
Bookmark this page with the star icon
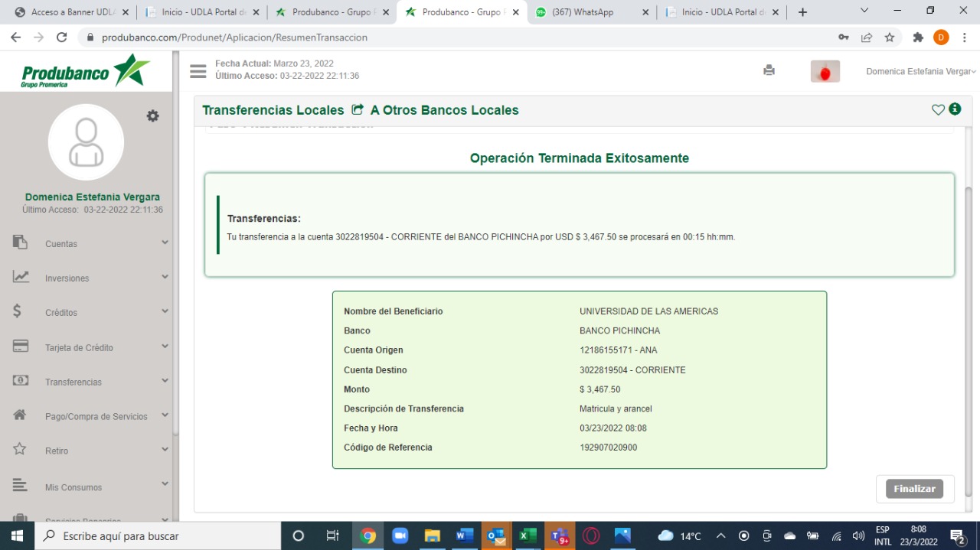click(890, 37)
